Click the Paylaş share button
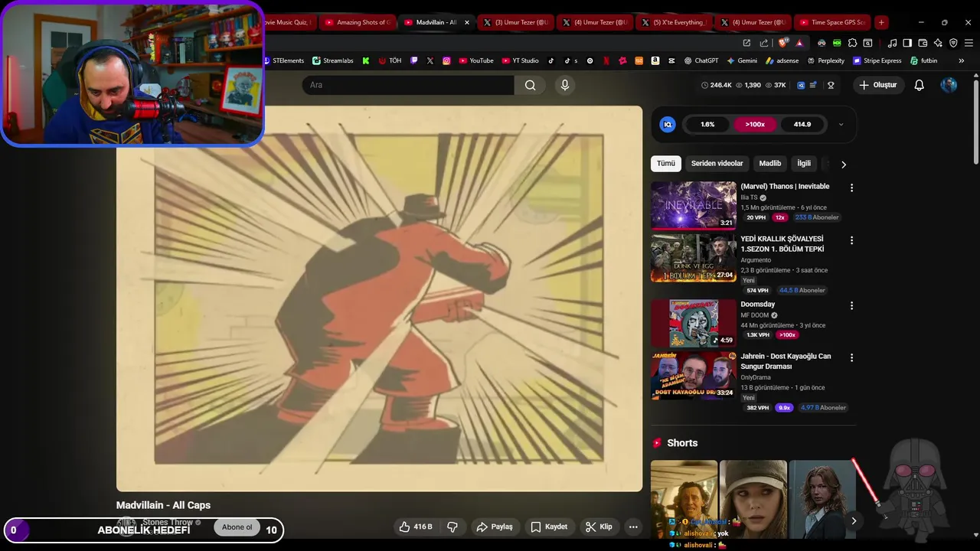 click(x=495, y=527)
